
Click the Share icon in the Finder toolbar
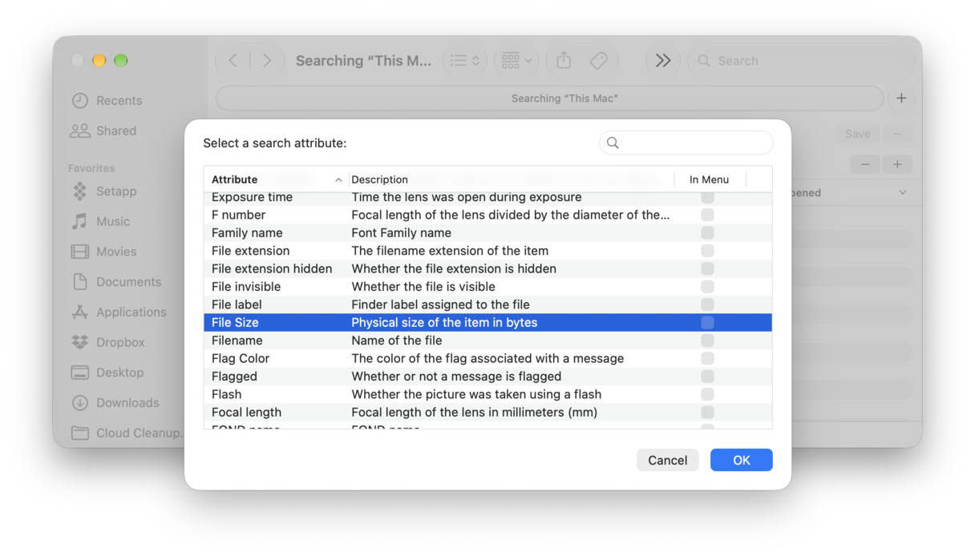pyautogui.click(x=564, y=61)
